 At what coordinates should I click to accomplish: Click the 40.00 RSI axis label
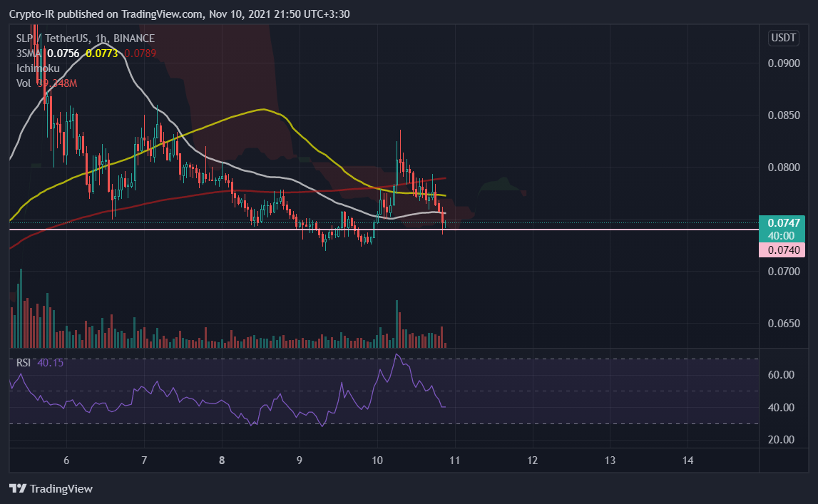[781, 408]
